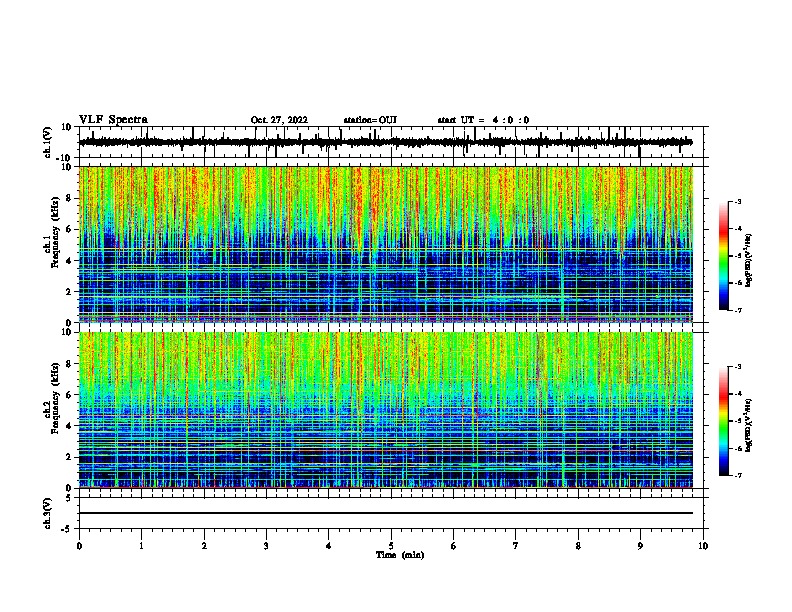Click the '6' kHz tick on ch.1 spectrogram
This screenshot has width=792, height=612.
(69, 229)
